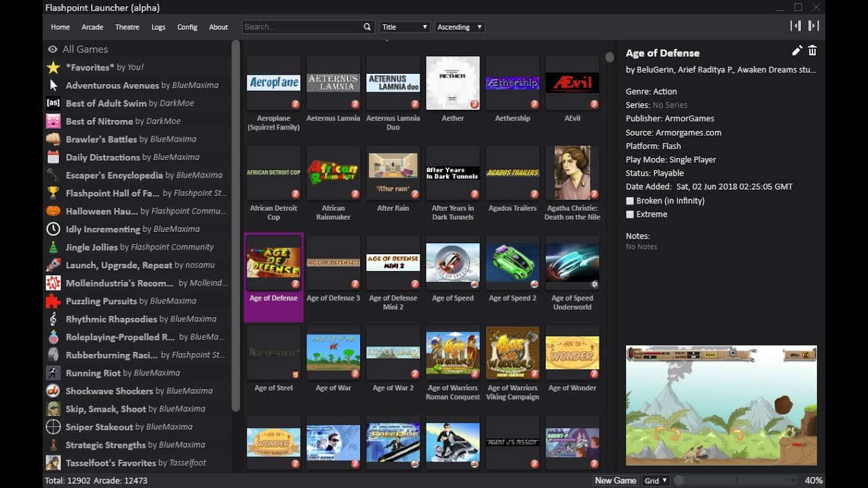
Task: Select the Tasselfoot's Favorites playlist
Action: [x=137, y=463]
